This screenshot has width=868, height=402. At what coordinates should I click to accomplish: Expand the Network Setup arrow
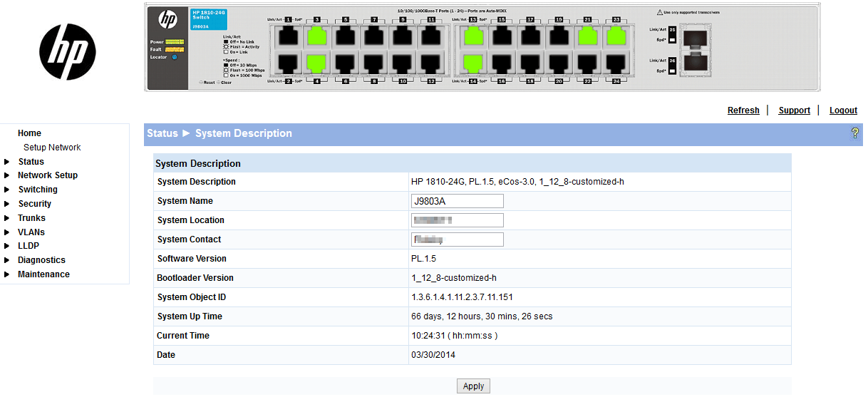tap(7, 175)
